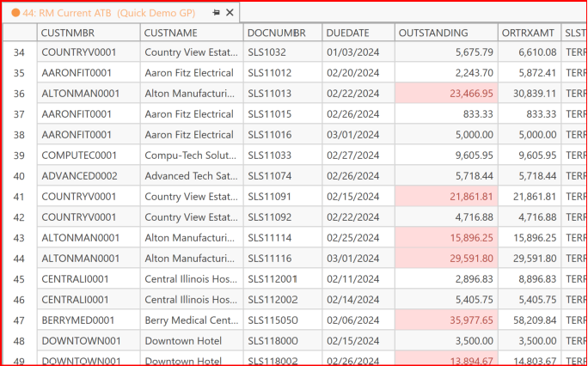The image size is (588, 366).
Task: Click the DOCNUMBR column header
Action: pos(283,33)
